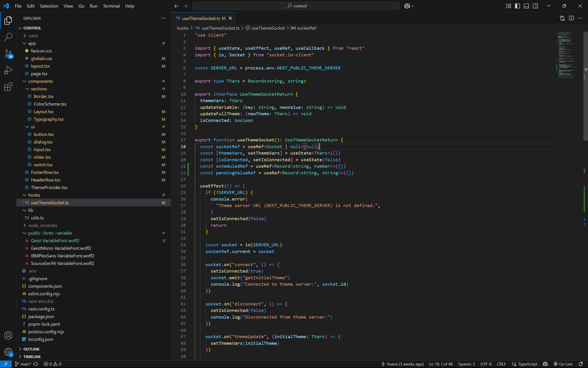
Task: Open the Selection menu
Action: [49, 6]
